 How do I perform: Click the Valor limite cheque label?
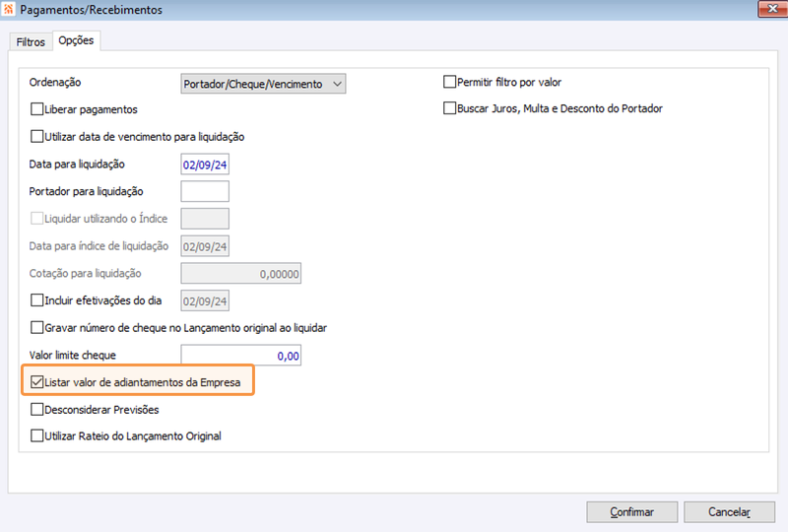(72, 355)
